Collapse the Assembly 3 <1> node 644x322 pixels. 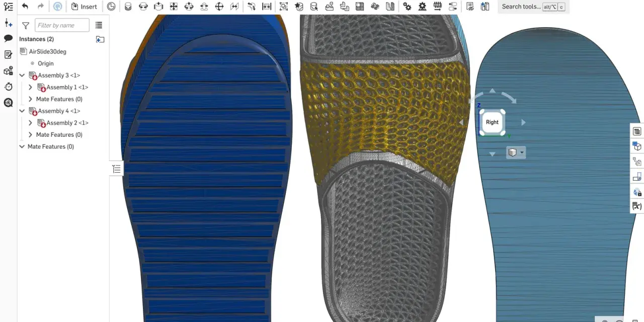[x=22, y=75]
